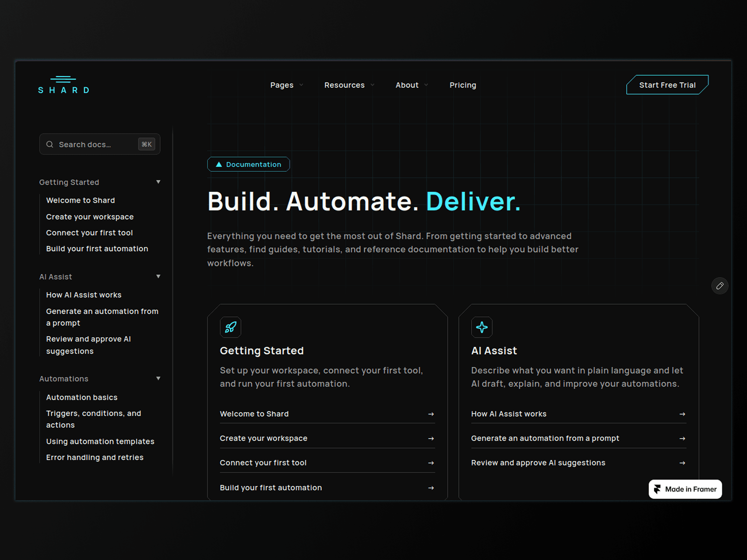This screenshot has height=560, width=747.
Task: Click the Documentation badge label
Action: click(254, 164)
